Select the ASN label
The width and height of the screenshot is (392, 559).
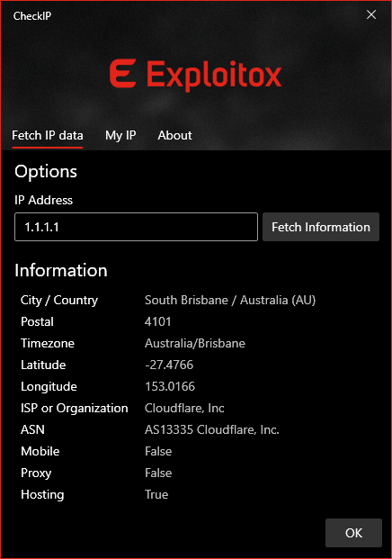pyautogui.click(x=32, y=429)
